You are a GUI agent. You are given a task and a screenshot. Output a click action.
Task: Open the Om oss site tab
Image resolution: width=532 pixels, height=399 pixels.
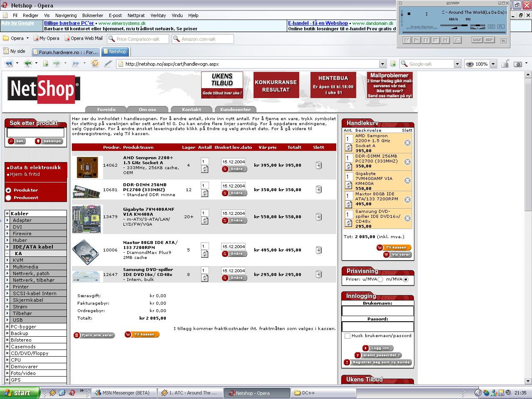[x=148, y=109]
